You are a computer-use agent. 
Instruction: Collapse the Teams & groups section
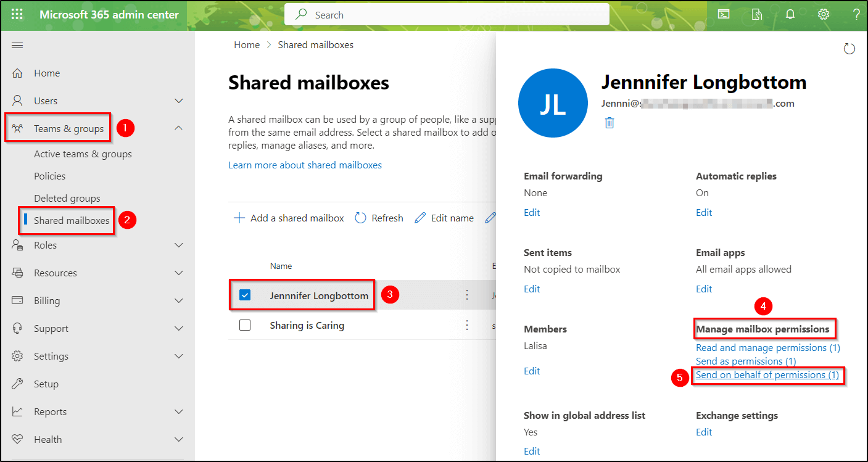coord(178,128)
